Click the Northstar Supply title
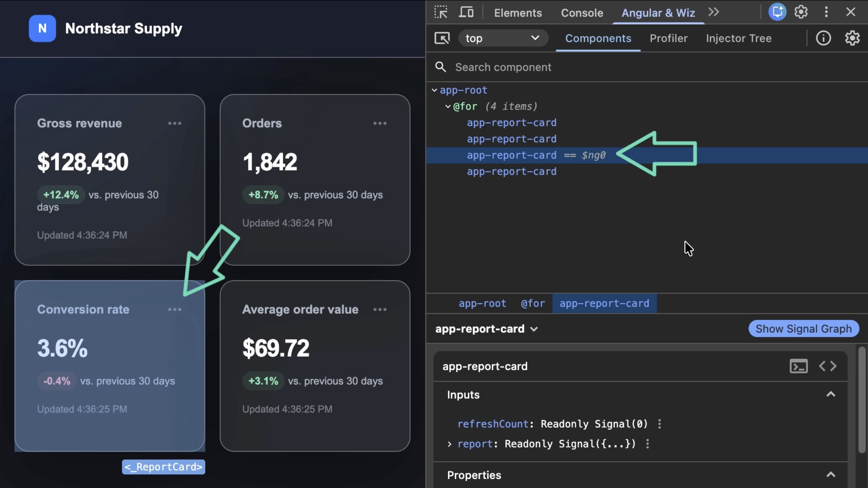Screen dimensions: 868x488 point(123,28)
